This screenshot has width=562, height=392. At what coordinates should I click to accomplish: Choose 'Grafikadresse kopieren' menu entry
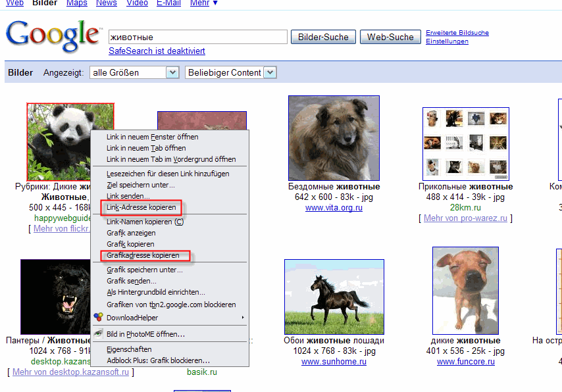click(143, 255)
